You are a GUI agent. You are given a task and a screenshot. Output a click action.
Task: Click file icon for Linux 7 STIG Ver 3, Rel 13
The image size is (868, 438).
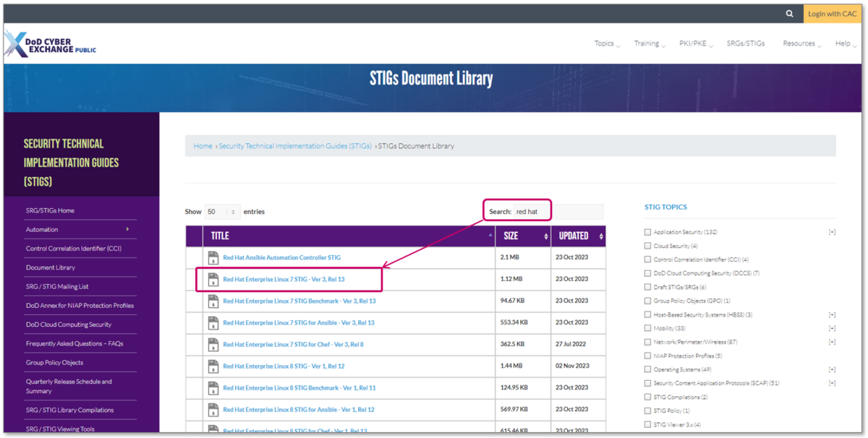coord(213,279)
